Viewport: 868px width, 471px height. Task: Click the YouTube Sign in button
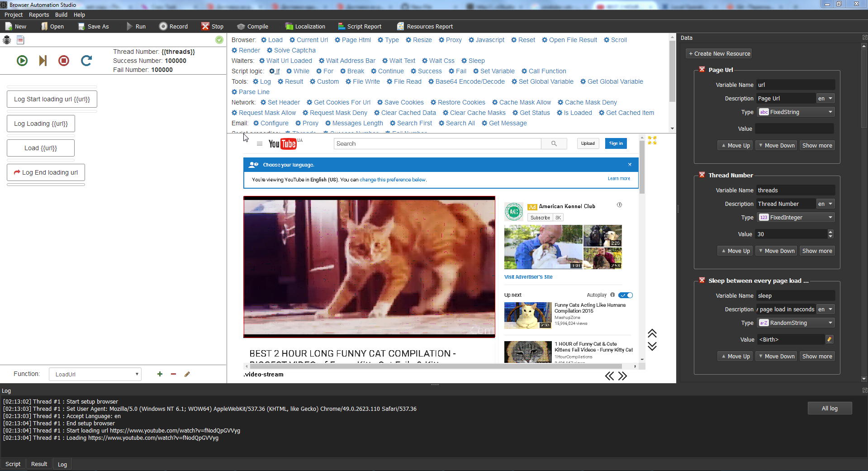tap(616, 143)
